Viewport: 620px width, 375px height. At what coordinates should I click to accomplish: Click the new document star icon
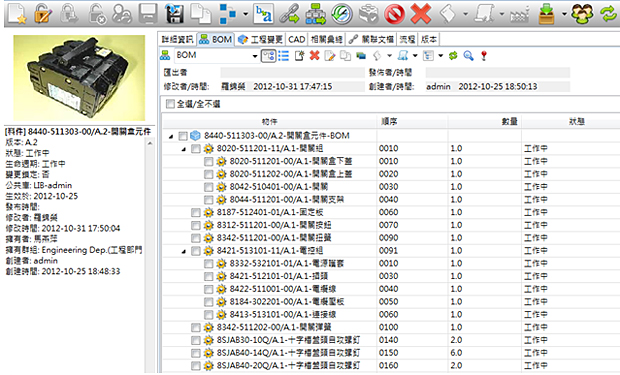[x=17, y=13]
